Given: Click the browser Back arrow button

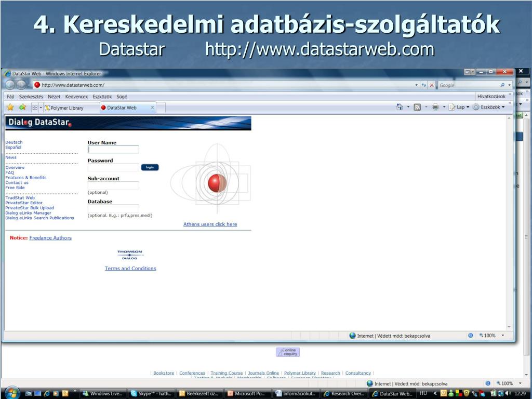Looking at the screenshot, I should (10, 85).
